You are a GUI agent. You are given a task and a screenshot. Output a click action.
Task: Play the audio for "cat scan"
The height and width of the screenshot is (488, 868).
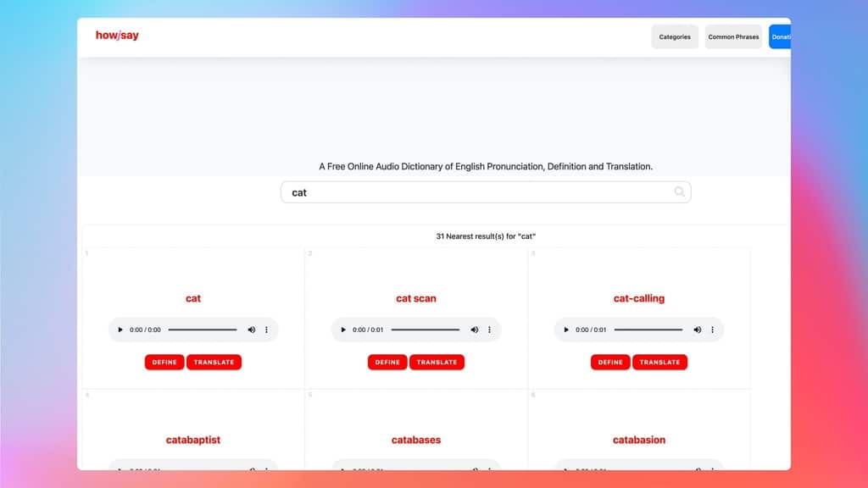pos(343,330)
